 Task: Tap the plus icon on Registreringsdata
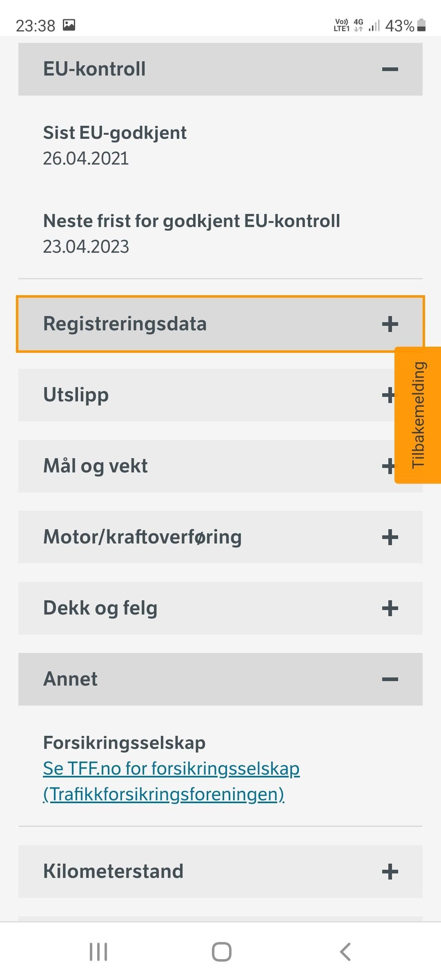click(x=390, y=324)
